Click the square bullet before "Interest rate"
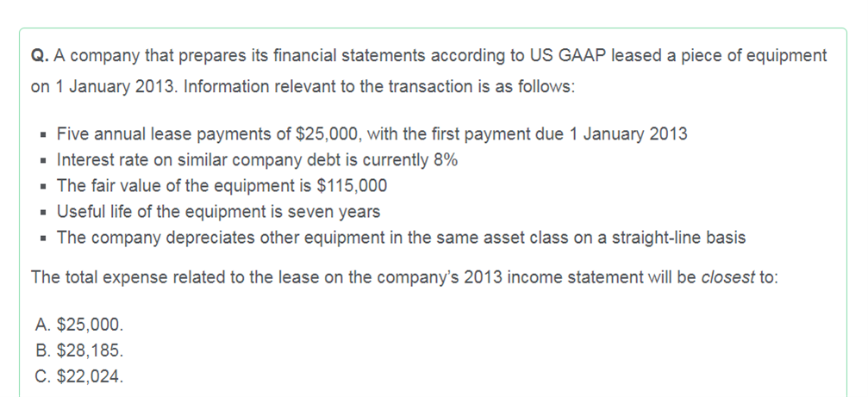 (x=43, y=161)
